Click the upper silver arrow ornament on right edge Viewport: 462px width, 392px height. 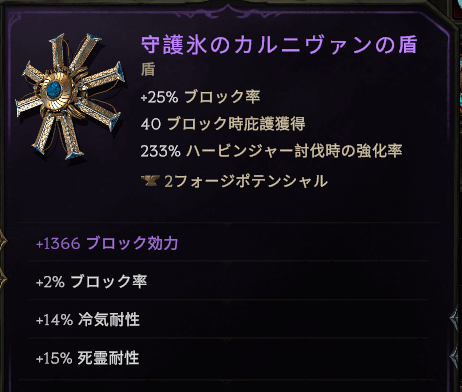456,319
